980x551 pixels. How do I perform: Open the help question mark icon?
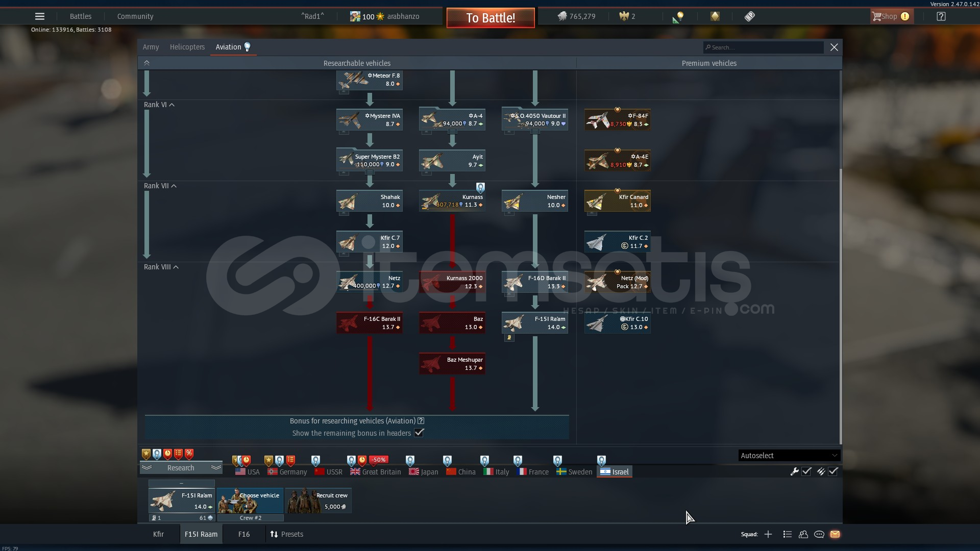(x=941, y=16)
